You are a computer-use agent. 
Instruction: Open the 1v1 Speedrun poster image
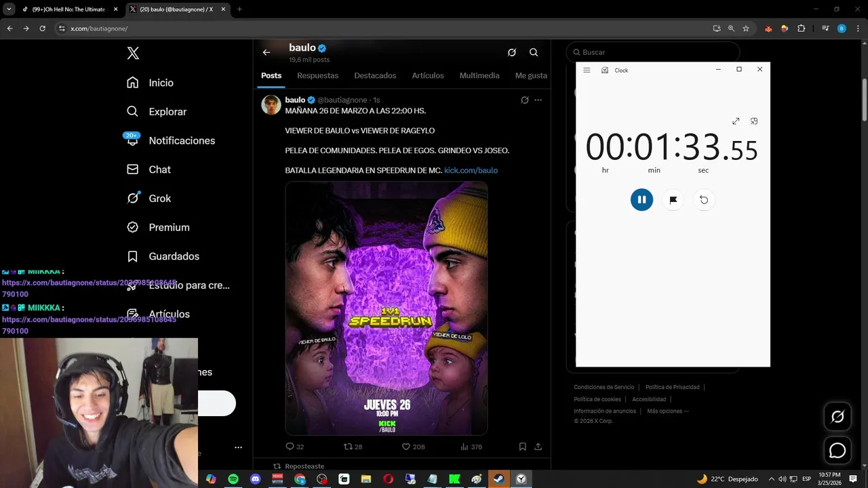[387, 308]
